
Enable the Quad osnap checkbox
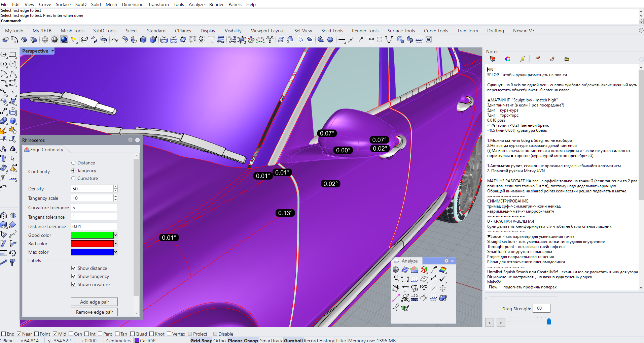click(x=132, y=334)
